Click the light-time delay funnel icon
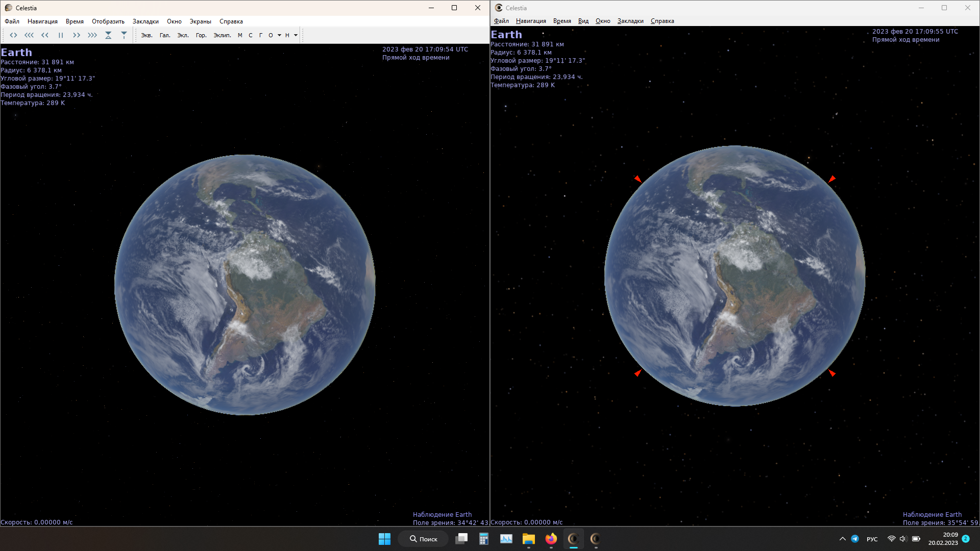 pyautogui.click(x=124, y=35)
